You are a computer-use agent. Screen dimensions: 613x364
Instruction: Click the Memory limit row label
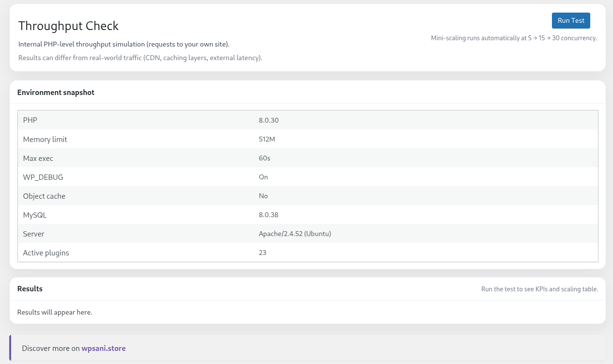(x=45, y=139)
